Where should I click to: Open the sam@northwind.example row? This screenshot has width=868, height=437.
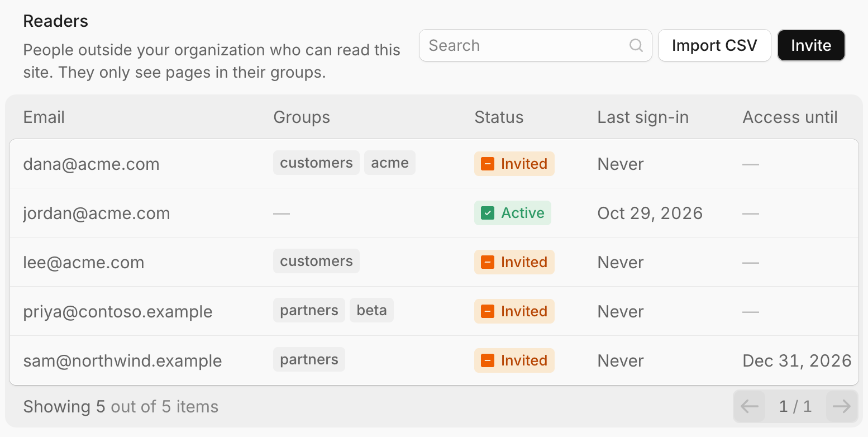[x=434, y=360]
